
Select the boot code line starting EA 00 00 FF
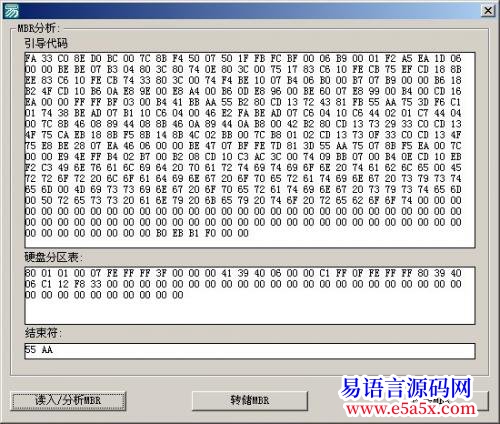click(243, 102)
